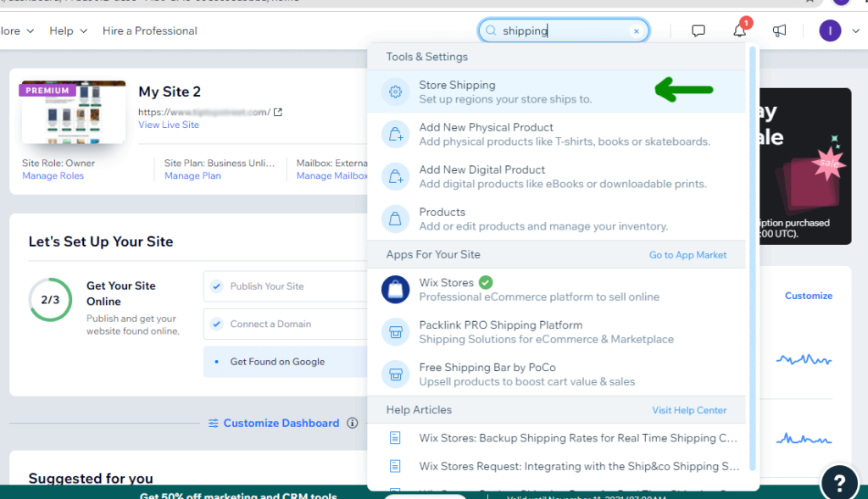
Task: Click the purple user avatar
Action: coord(830,30)
